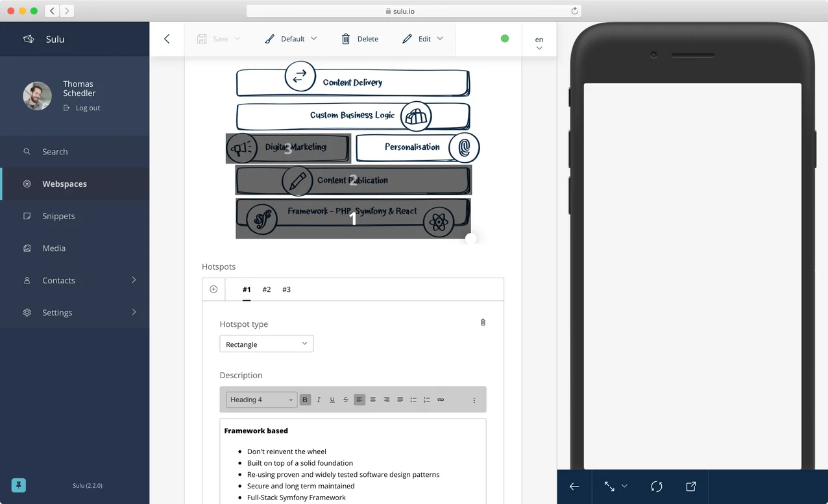Image resolution: width=828 pixels, height=504 pixels.
Task: Open the Hotspot type Rectangle dropdown
Action: (267, 344)
